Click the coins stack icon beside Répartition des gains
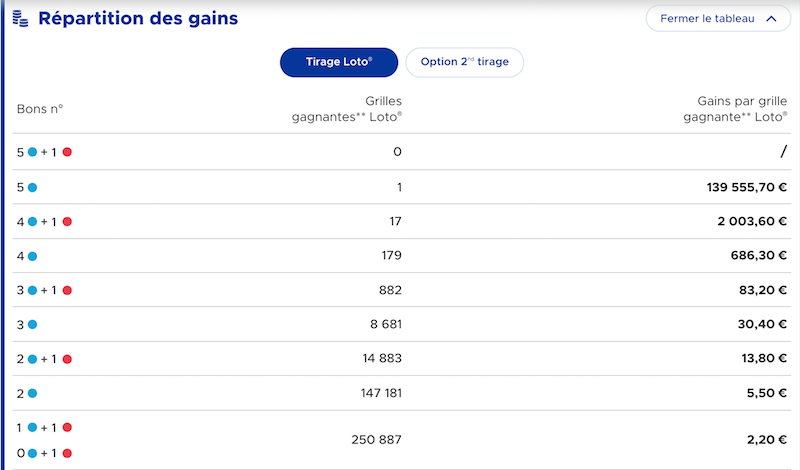 (x=20, y=19)
